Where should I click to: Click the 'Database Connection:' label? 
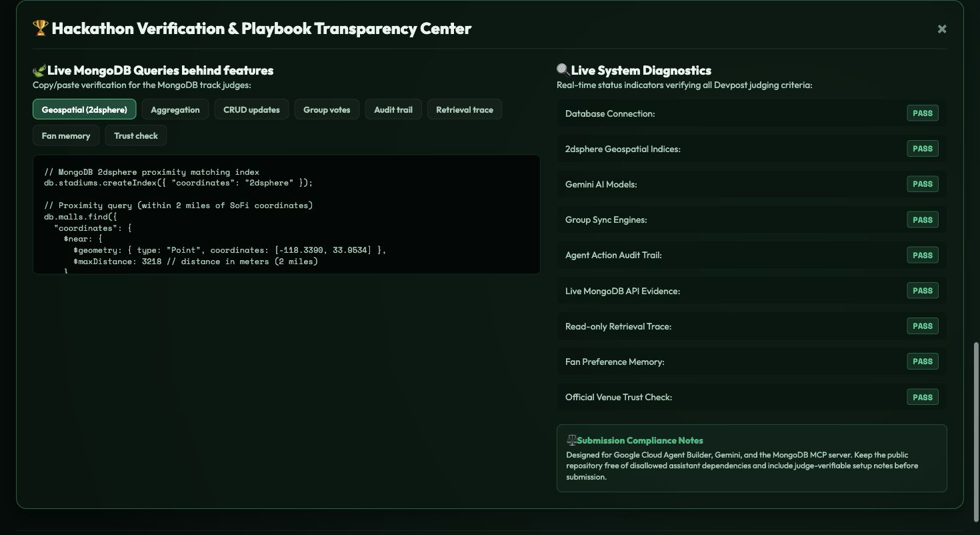(x=610, y=113)
